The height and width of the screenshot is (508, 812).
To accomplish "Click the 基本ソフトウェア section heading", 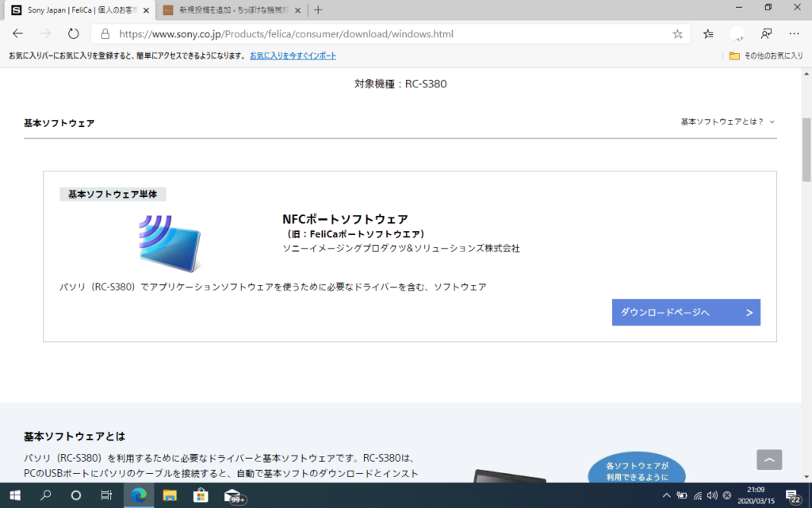I will point(59,123).
